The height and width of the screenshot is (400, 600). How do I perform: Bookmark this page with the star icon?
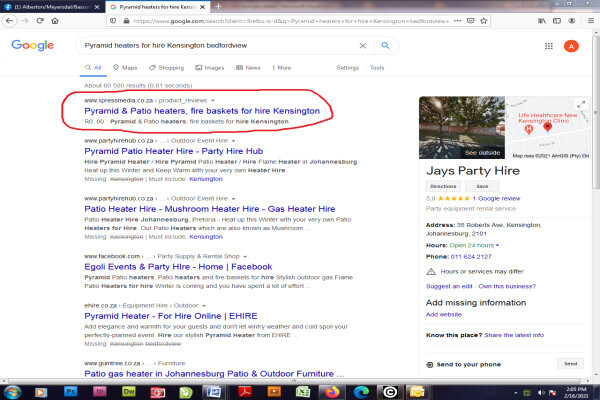click(484, 21)
